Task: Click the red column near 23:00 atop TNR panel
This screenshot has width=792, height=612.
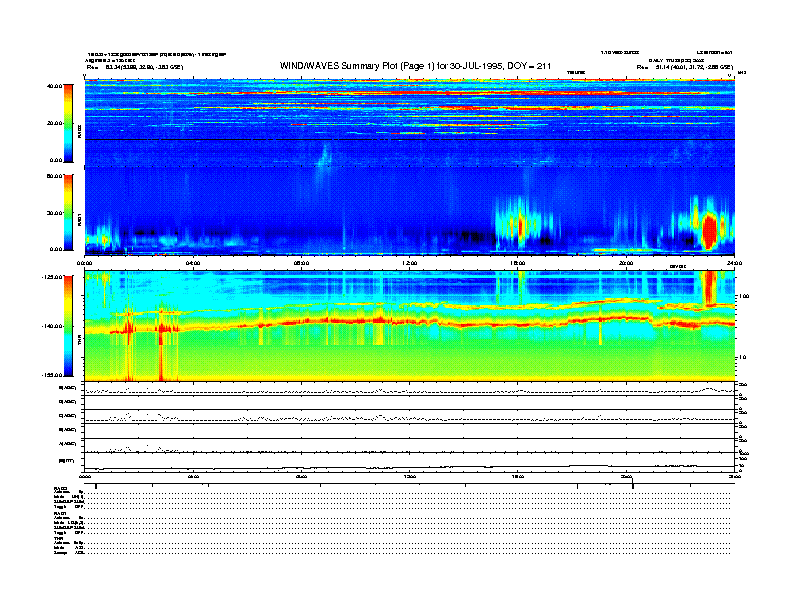Action: pos(710,288)
